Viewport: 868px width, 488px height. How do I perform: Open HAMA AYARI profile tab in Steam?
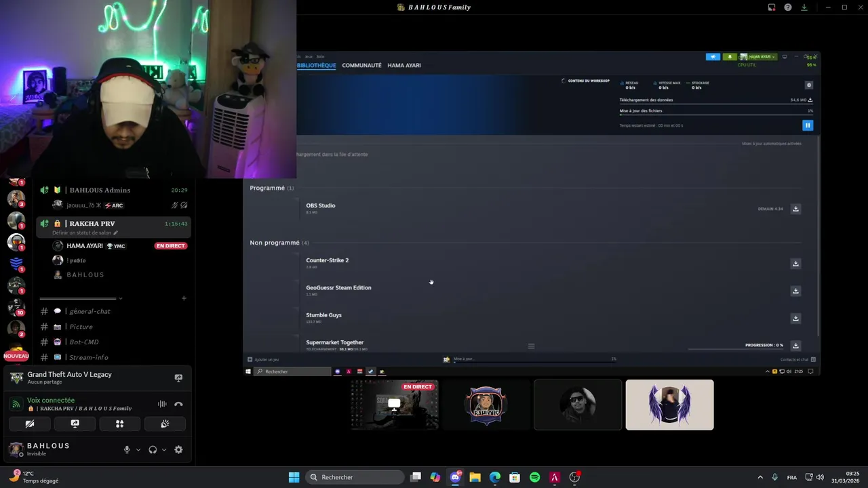[x=404, y=66]
